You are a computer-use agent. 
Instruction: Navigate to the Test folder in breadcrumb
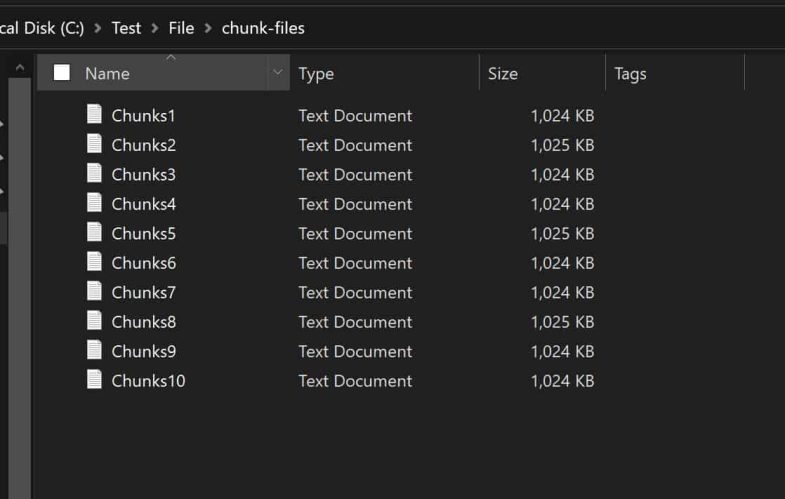126,28
